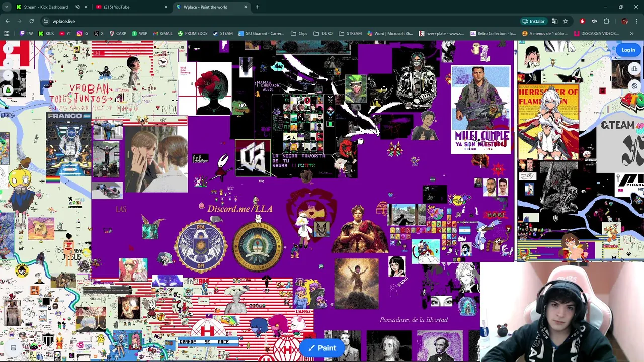Close the Wplace tab
Screen dimensions: 644x362
click(x=246, y=7)
